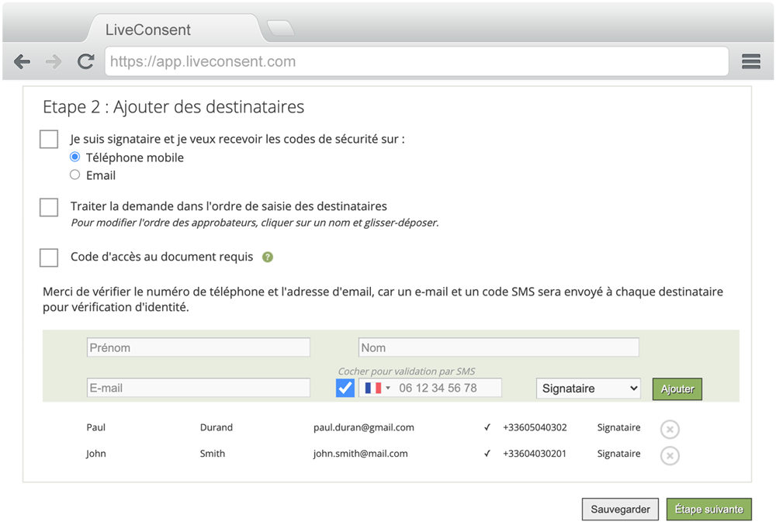Remove John Smith from recipients
Image resolution: width=776 pixels, height=532 pixels.
tap(670, 455)
